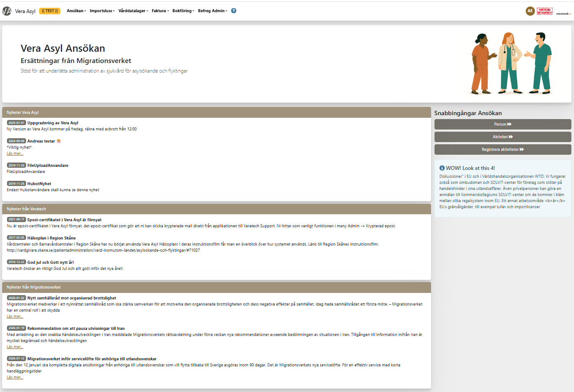Click the Vera Asyl VA logo icon
This screenshot has width=574, height=392.
[7, 11]
